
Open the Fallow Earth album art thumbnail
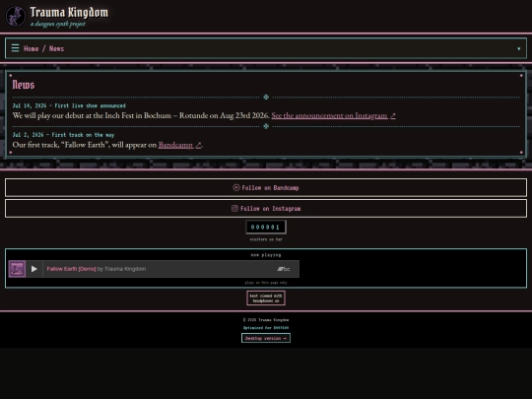click(x=17, y=269)
